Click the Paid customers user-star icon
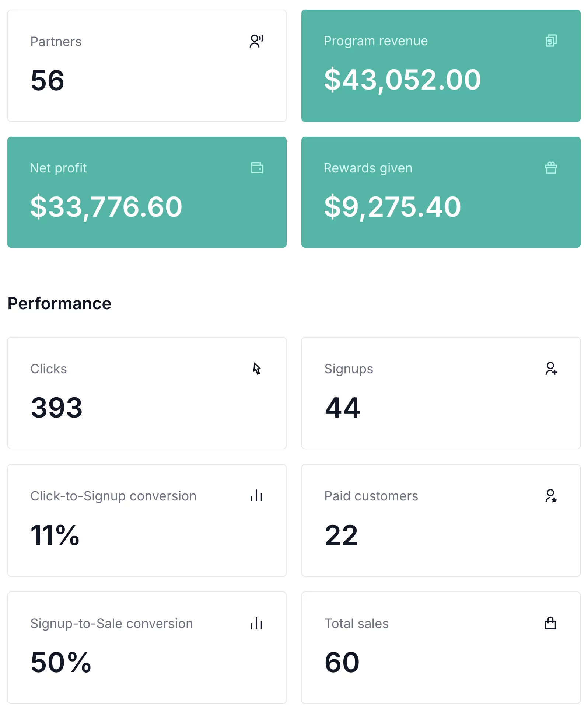 [551, 496]
